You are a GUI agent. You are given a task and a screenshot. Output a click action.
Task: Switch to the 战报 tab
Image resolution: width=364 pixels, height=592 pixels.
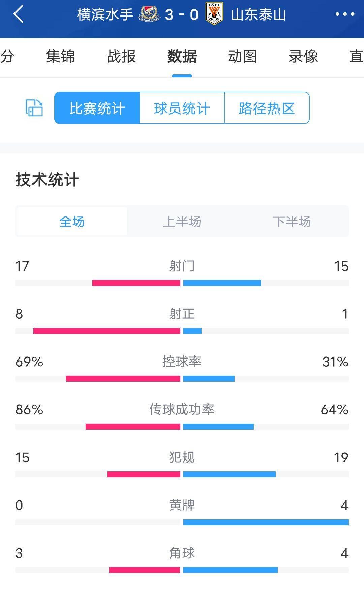click(121, 56)
